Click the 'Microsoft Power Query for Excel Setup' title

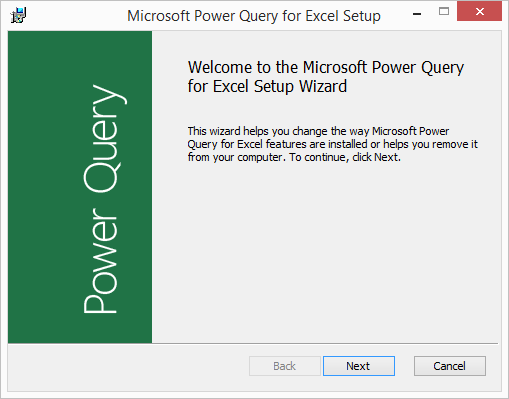[x=254, y=16]
